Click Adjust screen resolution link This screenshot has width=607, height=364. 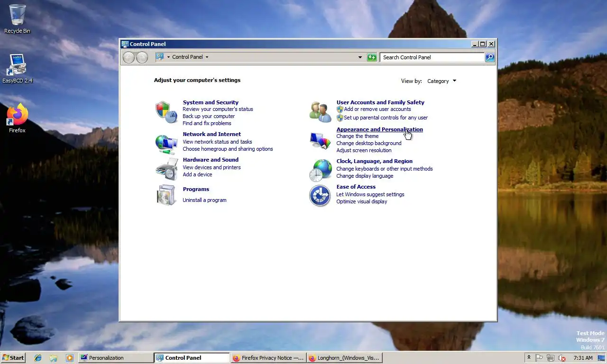point(364,150)
